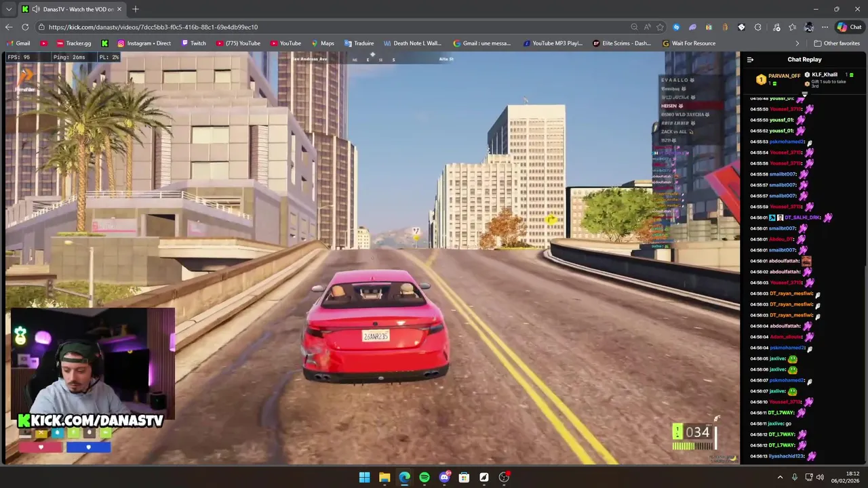Mute the DanasTV tab via speaker icon
Screen dimensions: 868x488
pyautogui.click(x=36, y=9)
